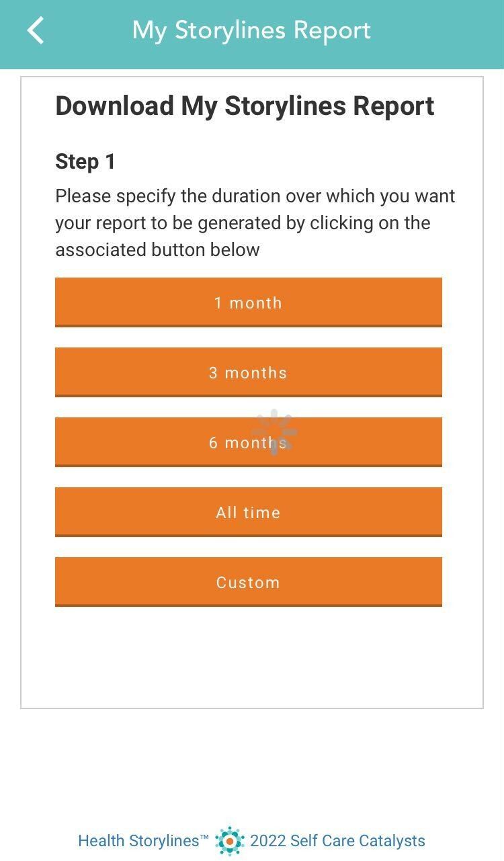The height and width of the screenshot is (861, 504).
Task: Click the 'Please specify the duration' text line
Action: (255, 196)
